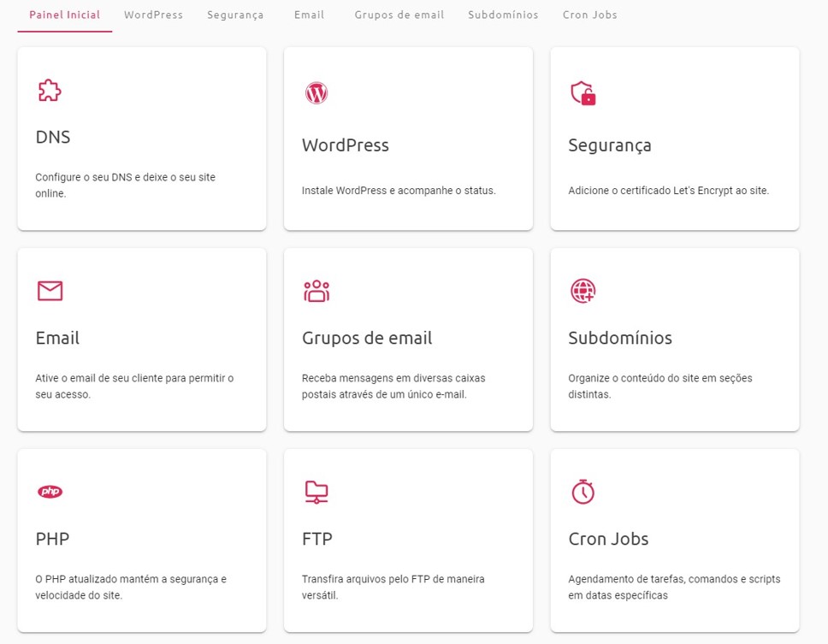Click the PHP logo icon

[x=50, y=492]
